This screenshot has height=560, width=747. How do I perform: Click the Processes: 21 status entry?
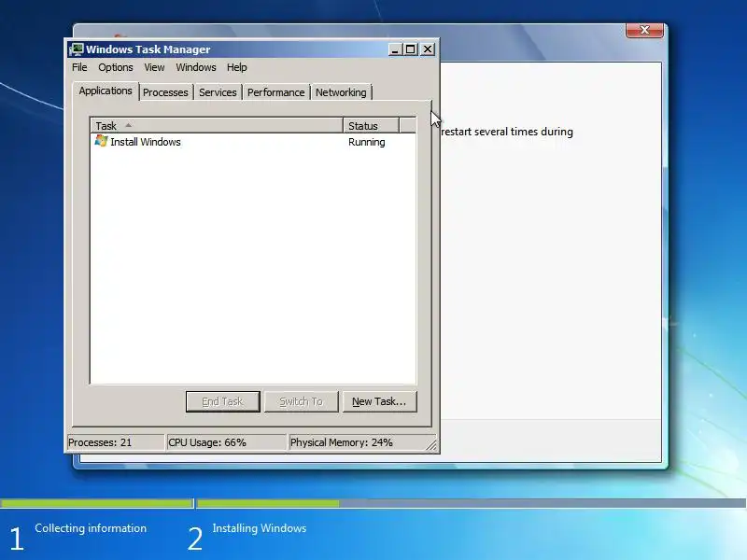(116, 442)
